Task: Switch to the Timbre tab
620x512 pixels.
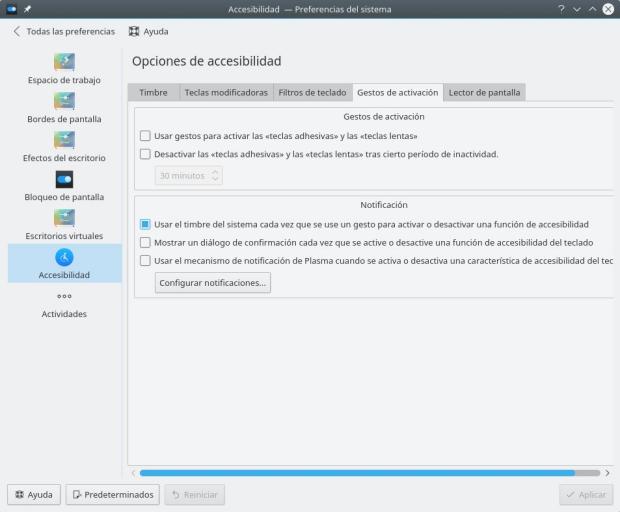Action: 153,92
